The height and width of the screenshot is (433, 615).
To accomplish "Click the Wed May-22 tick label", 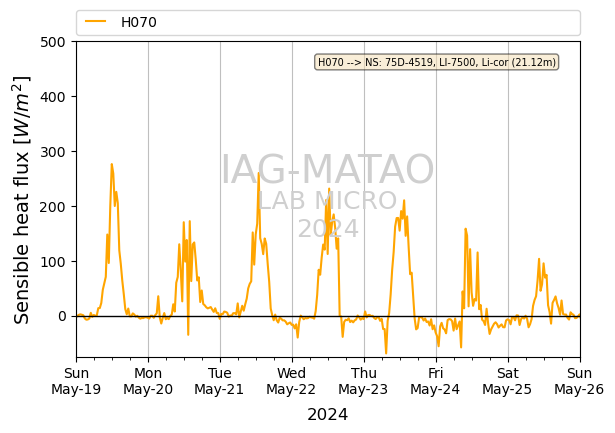I will 291,381.
